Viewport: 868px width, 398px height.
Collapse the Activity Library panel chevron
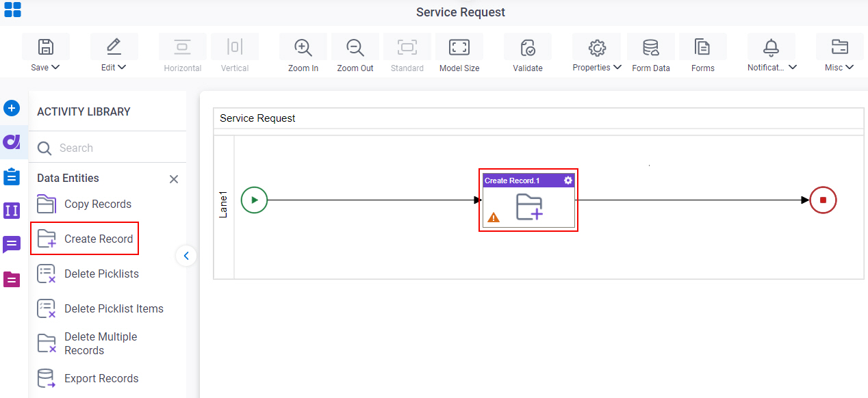[186, 256]
